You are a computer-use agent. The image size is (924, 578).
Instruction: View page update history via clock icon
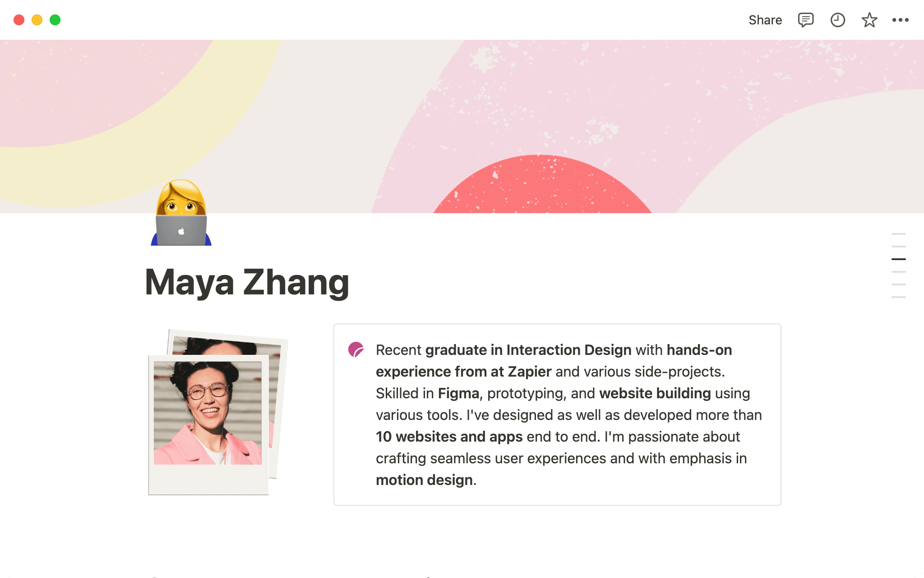point(837,19)
